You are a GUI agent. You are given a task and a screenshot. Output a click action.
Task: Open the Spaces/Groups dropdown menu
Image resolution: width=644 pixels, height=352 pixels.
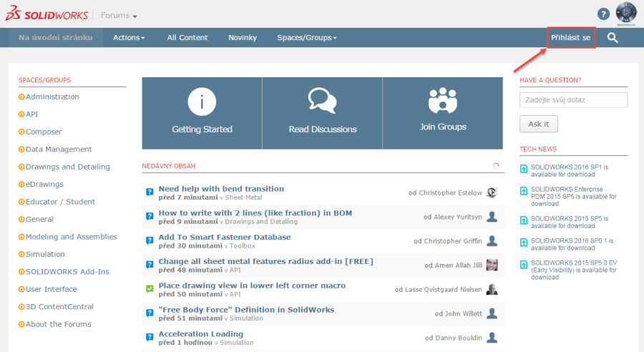click(x=307, y=38)
